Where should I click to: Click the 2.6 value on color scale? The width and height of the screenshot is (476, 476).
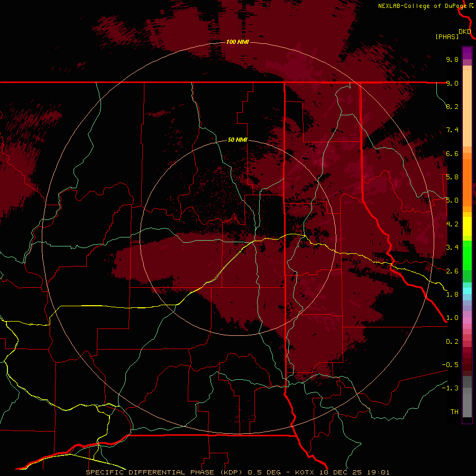(452, 271)
